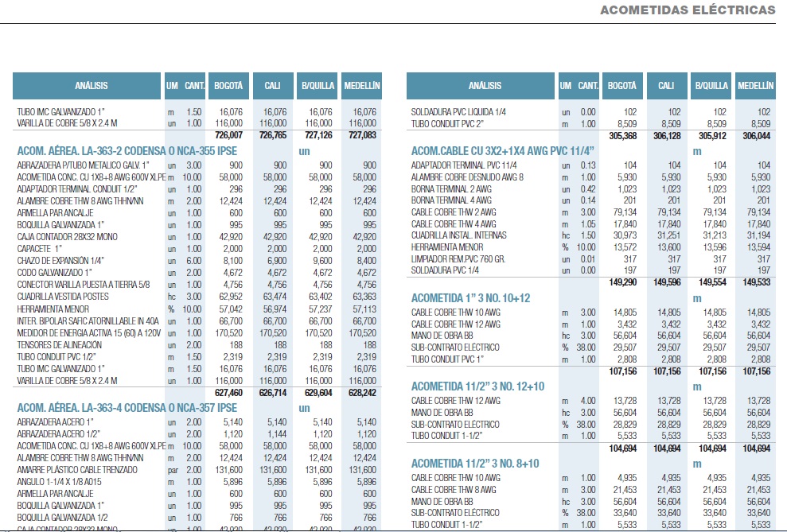Select Medellín total '727,083'
The height and width of the screenshot is (532, 787).
point(362,135)
